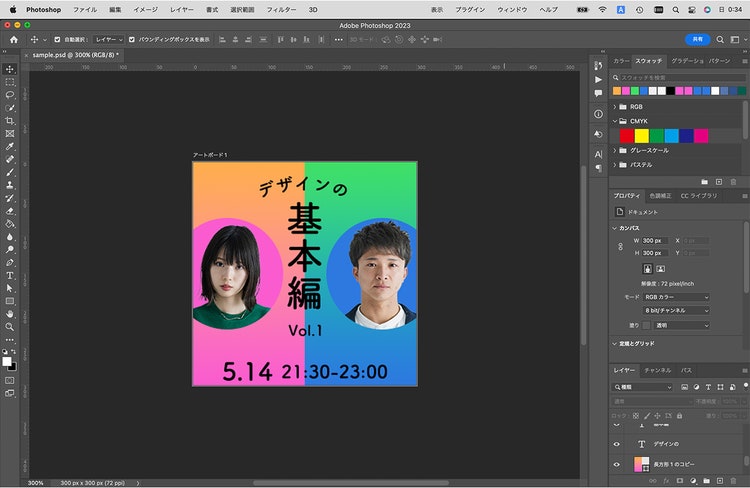Select the yellow CMYK swatch
The image size is (750, 488).
point(642,136)
